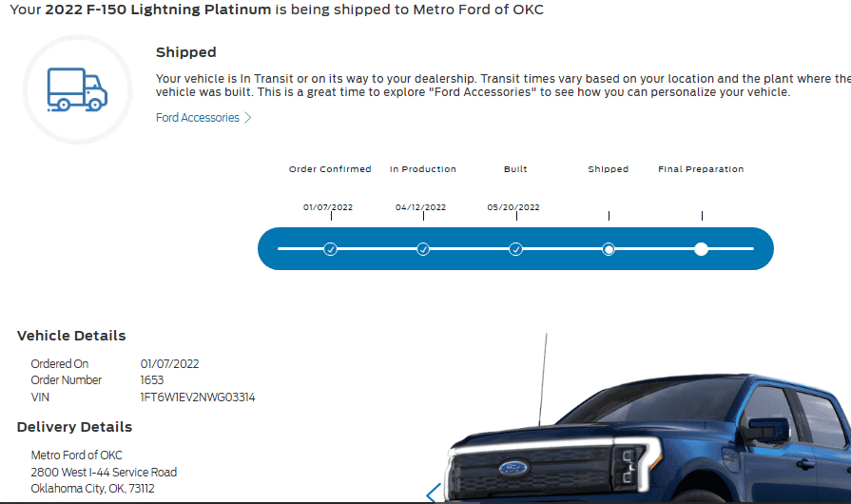
Task: Click the Final Preparation circle on tracker
Action: [x=701, y=249]
